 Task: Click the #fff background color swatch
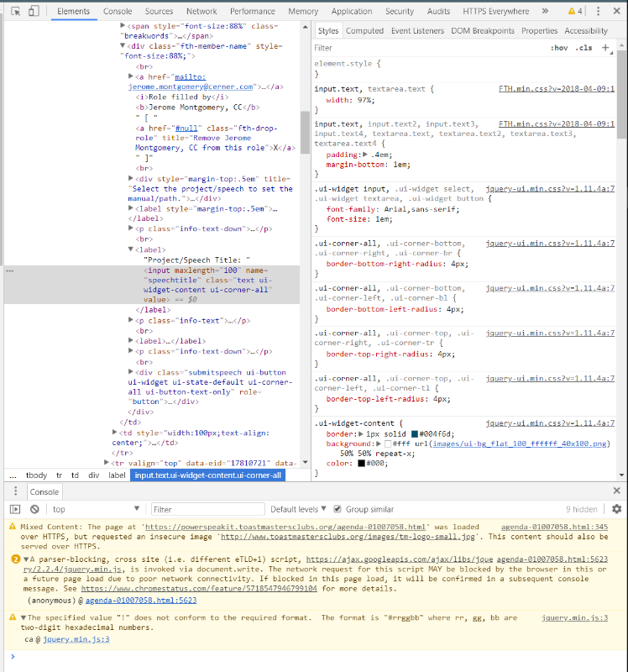click(388, 444)
